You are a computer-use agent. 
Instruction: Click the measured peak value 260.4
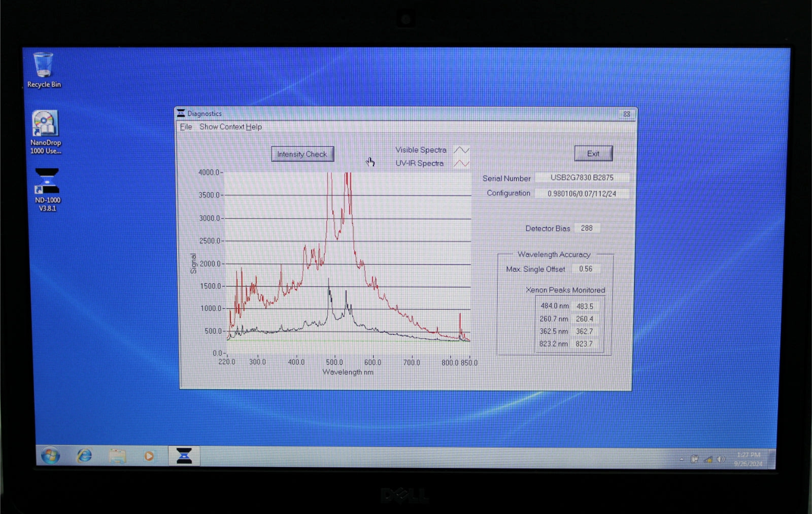[585, 319]
